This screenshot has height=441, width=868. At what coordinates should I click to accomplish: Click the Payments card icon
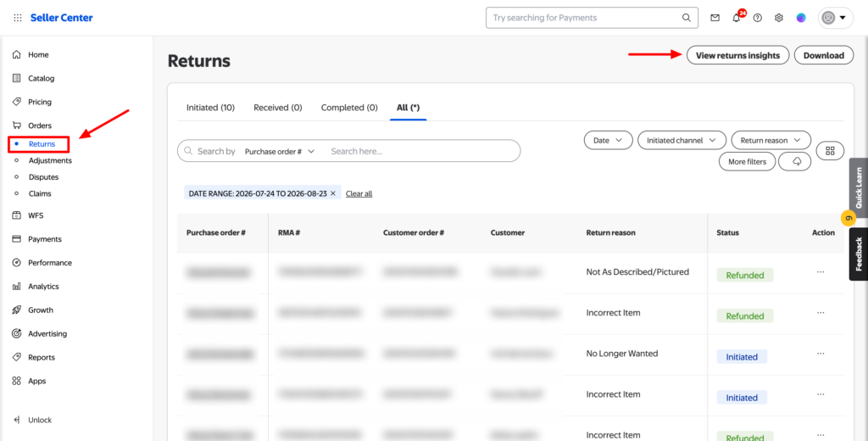(x=17, y=239)
